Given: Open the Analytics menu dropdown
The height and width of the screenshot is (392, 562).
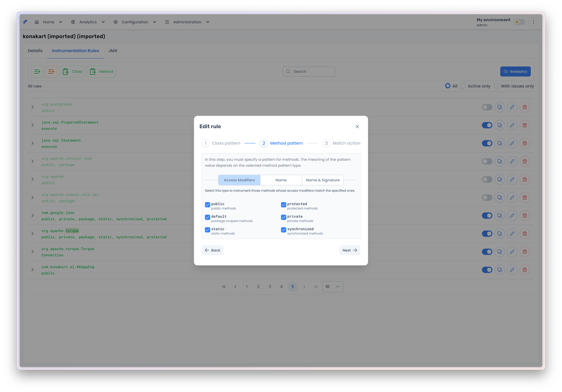Looking at the screenshot, I should (x=88, y=22).
